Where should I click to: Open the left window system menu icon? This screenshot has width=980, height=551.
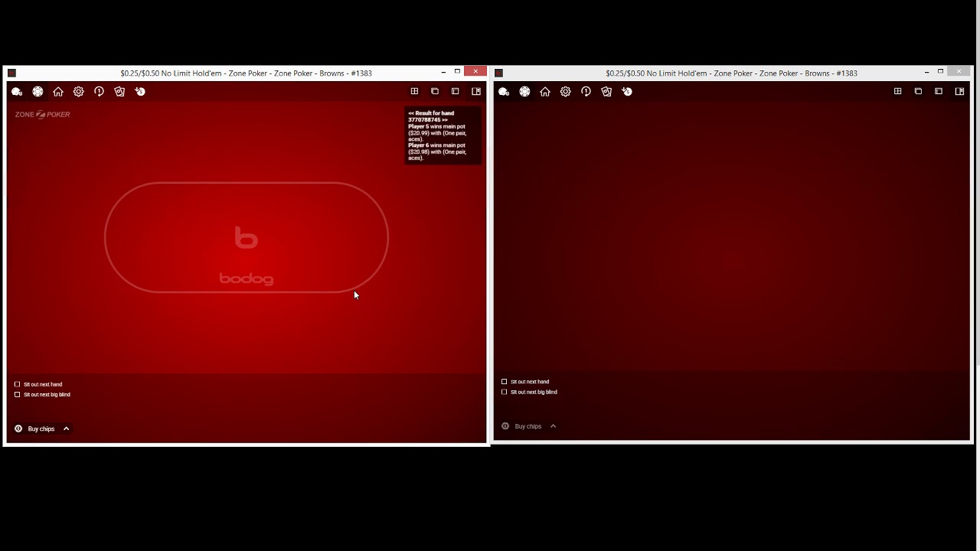point(11,73)
